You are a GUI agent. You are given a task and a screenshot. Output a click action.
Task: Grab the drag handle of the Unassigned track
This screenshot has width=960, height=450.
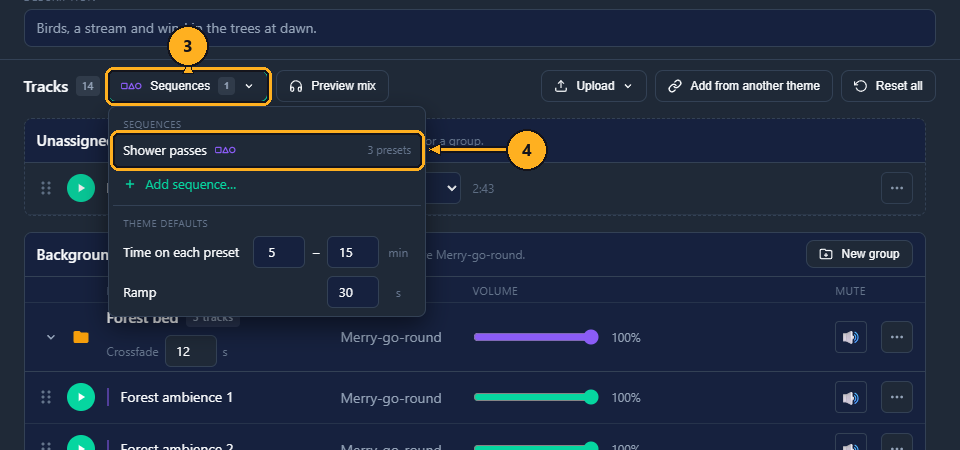tap(46, 188)
